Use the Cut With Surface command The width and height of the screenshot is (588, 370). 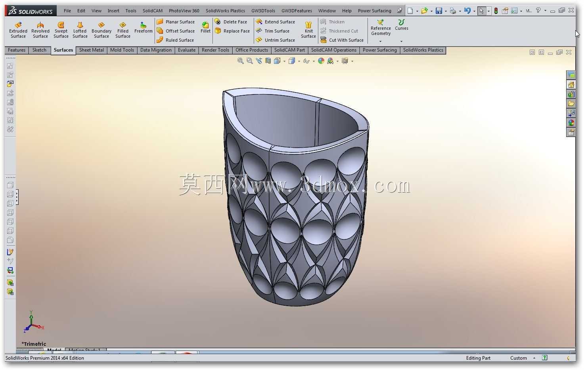coord(342,40)
